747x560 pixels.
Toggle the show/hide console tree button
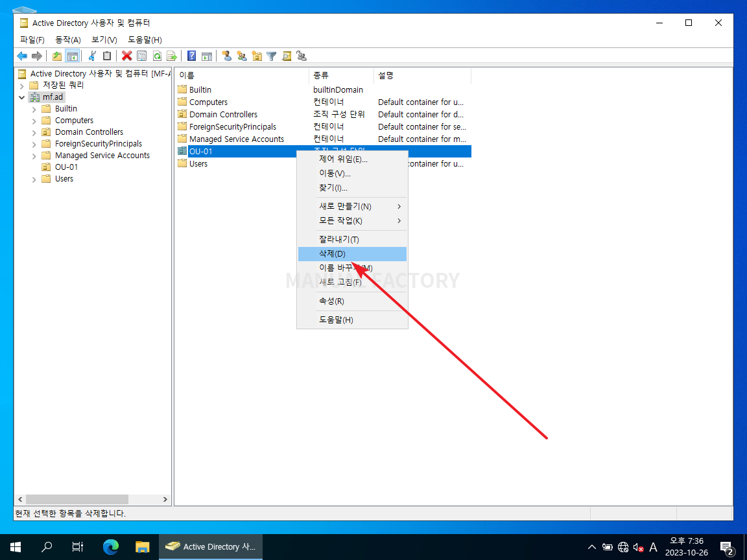[73, 56]
